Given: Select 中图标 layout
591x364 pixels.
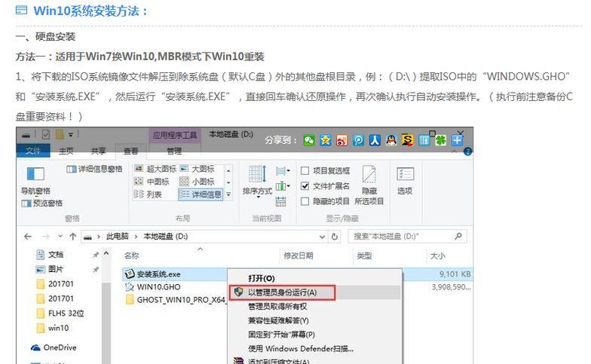Looking at the screenshot, I should tap(152, 182).
